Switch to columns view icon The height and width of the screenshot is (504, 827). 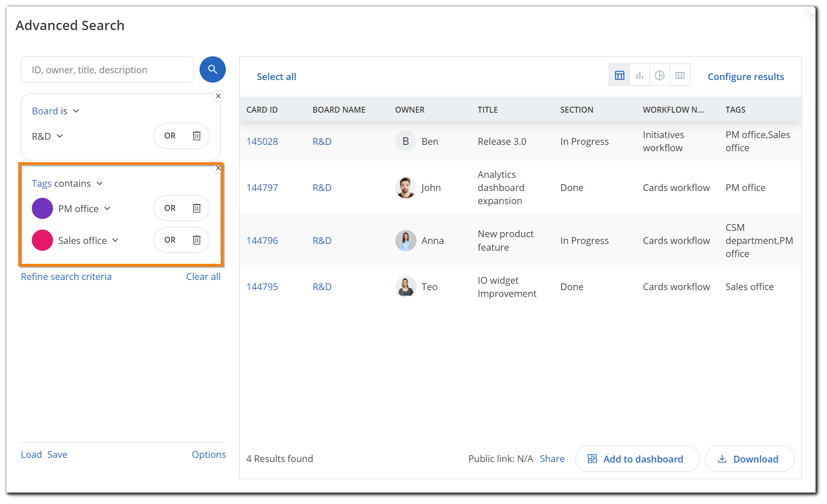(680, 75)
